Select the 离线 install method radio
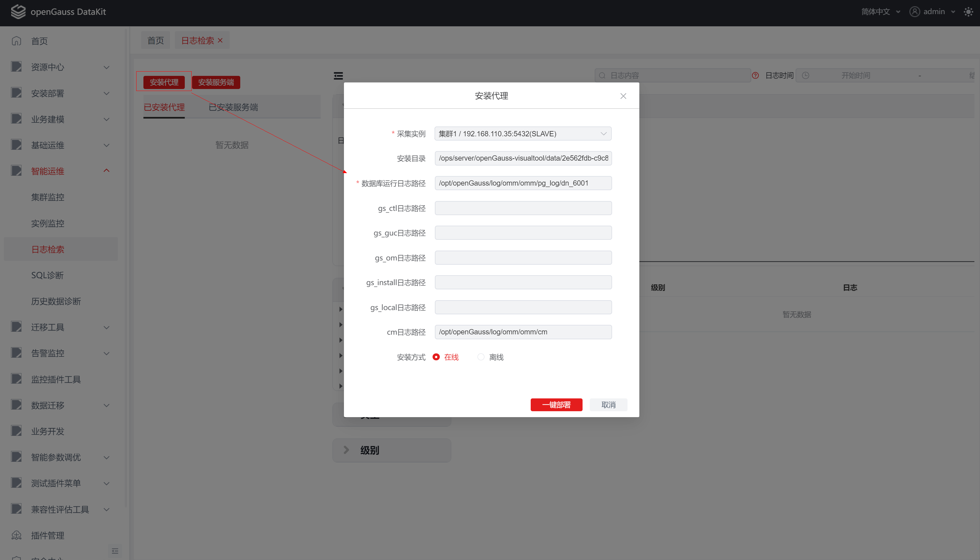Screen dimensions: 980x560 480,357
